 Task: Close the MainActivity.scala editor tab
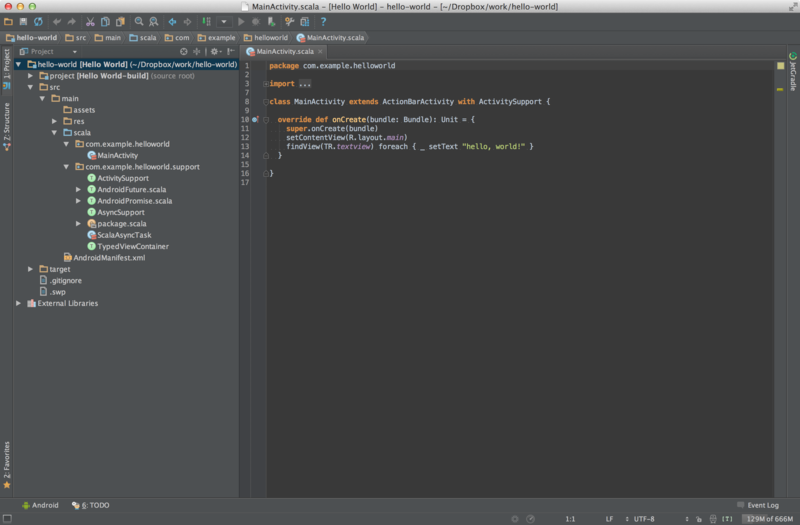pos(320,52)
